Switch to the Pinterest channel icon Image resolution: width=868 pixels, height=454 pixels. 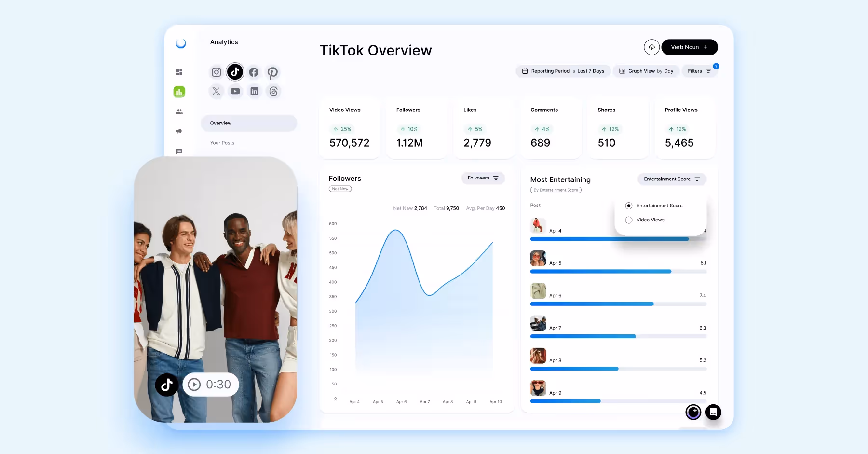point(273,72)
